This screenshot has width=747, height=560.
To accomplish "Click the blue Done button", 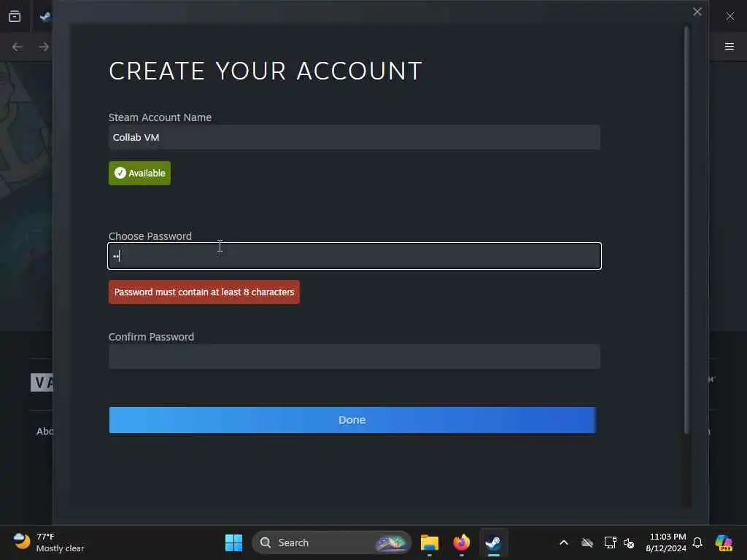I will (x=352, y=420).
